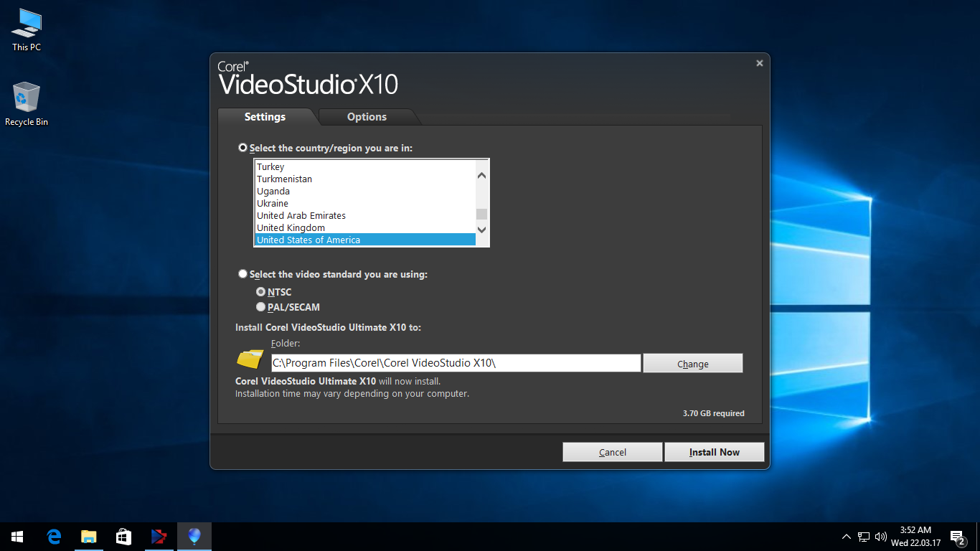
Task: Show hidden system tray icons
Action: pos(847,537)
